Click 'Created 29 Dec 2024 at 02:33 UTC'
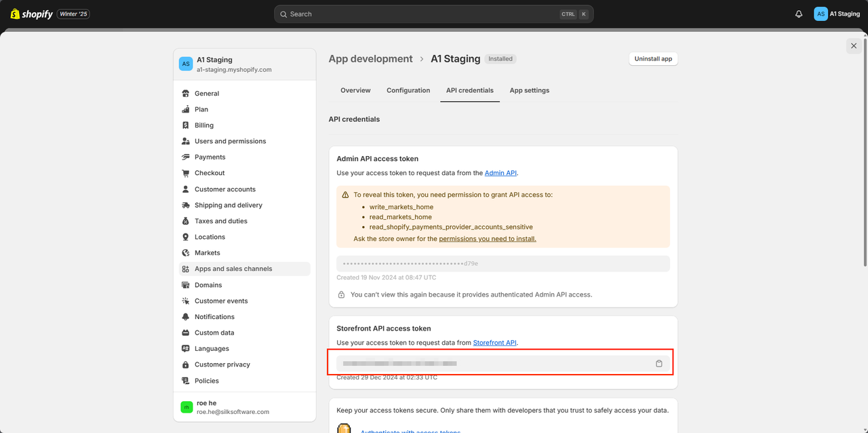This screenshot has height=433, width=868. click(387, 377)
